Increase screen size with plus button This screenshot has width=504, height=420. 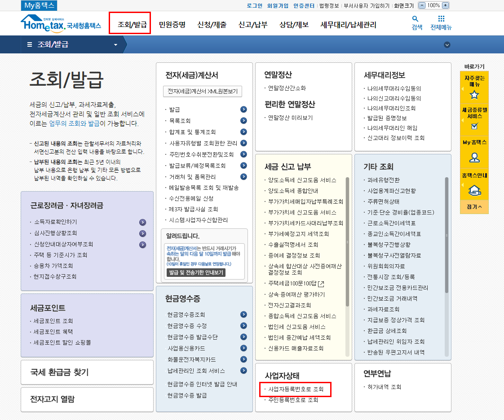tap(445, 5)
